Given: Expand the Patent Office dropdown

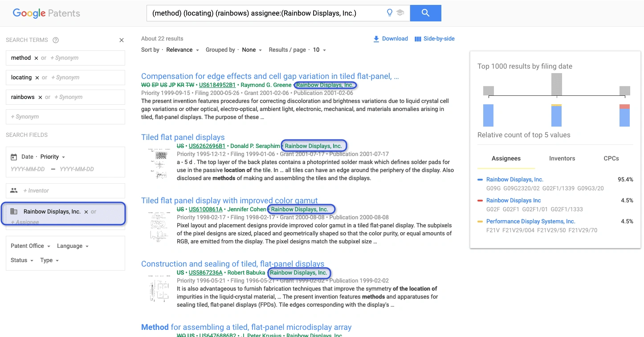Looking at the screenshot, I should pyautogui.click(x=30, y=246).
